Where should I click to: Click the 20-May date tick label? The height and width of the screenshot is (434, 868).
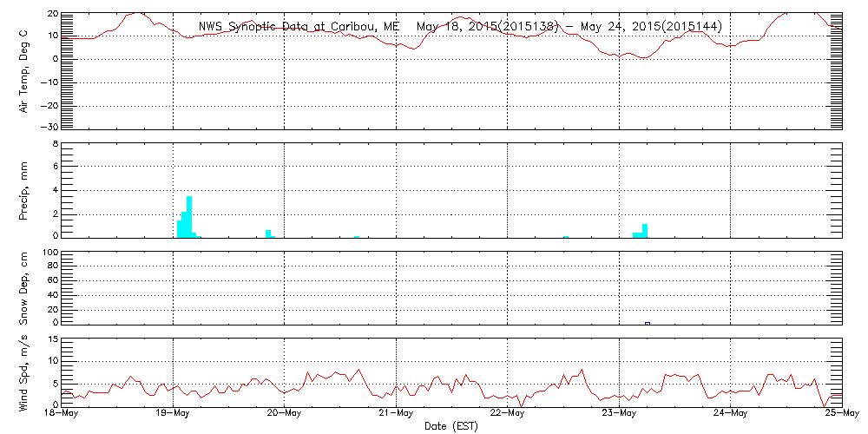284,414
